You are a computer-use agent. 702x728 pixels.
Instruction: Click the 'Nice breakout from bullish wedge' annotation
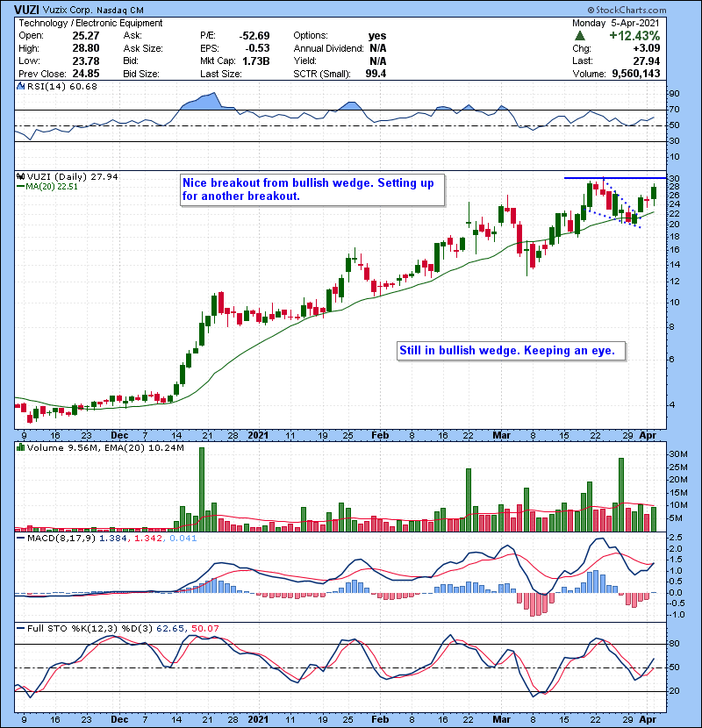coord(312,189)
